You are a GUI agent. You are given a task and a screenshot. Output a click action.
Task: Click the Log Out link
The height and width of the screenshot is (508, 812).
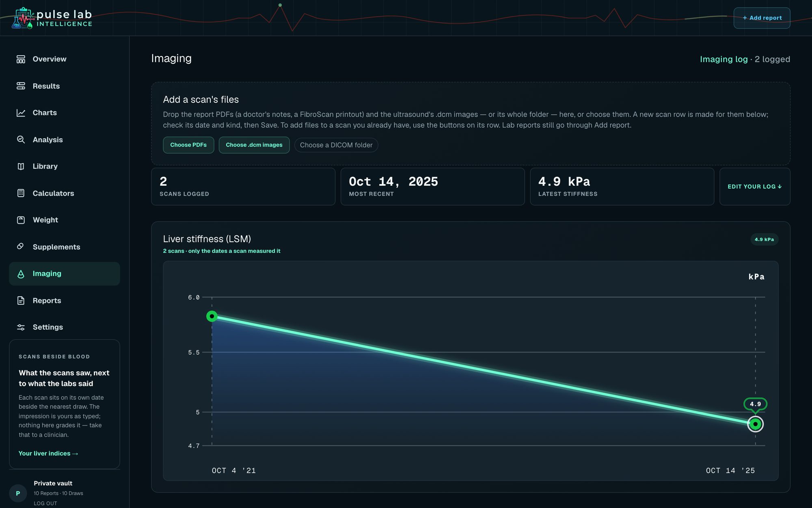[45, 504]
